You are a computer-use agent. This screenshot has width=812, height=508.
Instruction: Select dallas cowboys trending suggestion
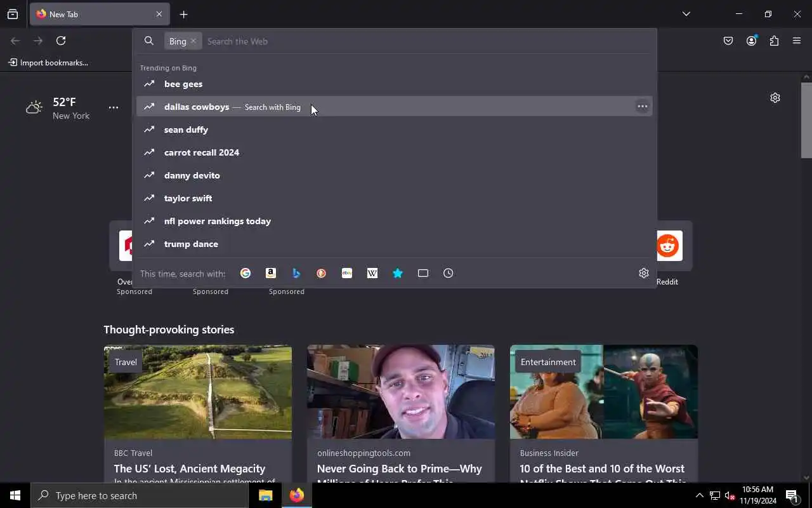click(395, 107)
